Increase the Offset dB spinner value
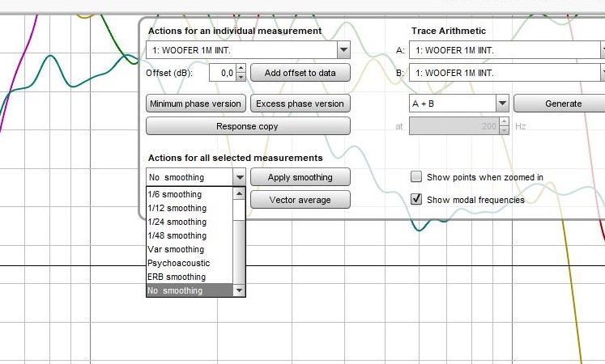Image resolution: width=605 pixels, height=364 pixels. click(241, 70)
